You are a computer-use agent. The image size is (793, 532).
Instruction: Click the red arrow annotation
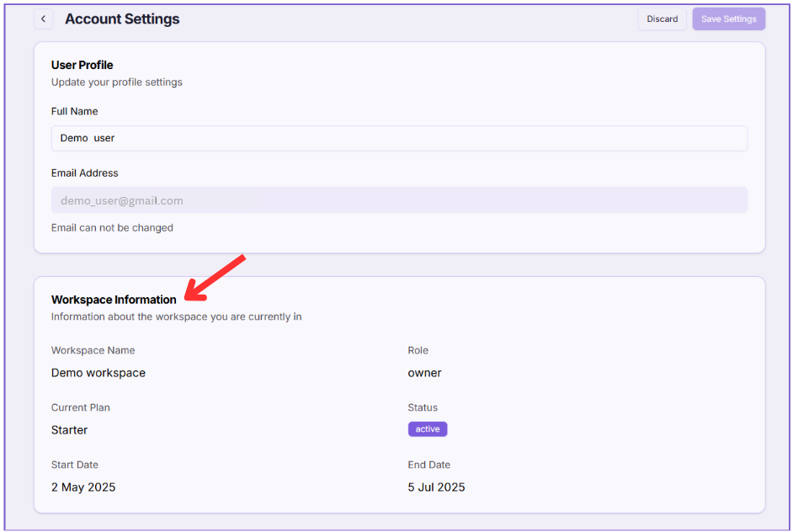215,277
